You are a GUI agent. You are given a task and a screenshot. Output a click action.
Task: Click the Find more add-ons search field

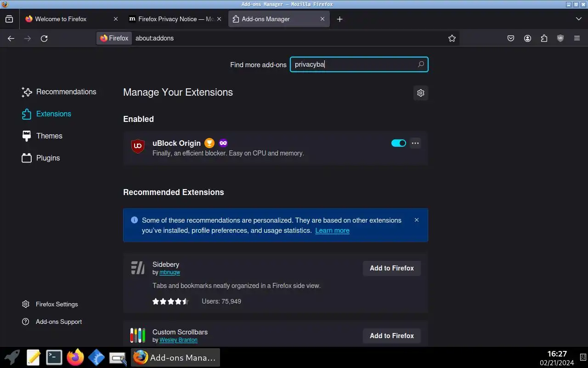coord(359,64)
